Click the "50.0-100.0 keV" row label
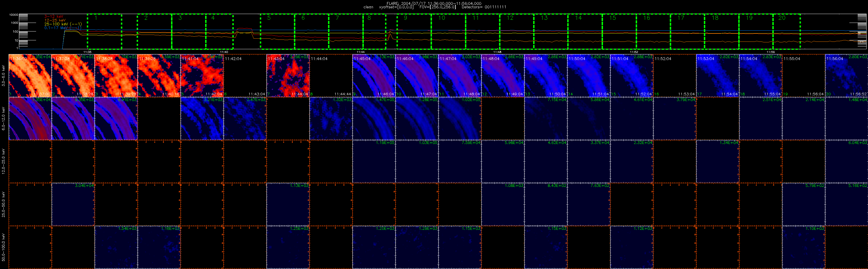The height and width of the screenshot is (269, 868). (x=4, y=248)
